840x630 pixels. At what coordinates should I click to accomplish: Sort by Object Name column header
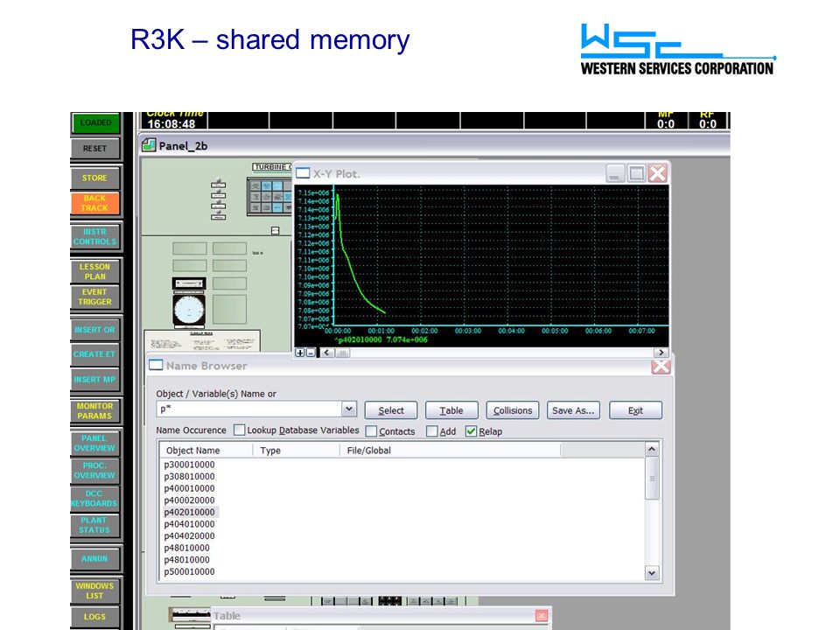pos(206,451)
